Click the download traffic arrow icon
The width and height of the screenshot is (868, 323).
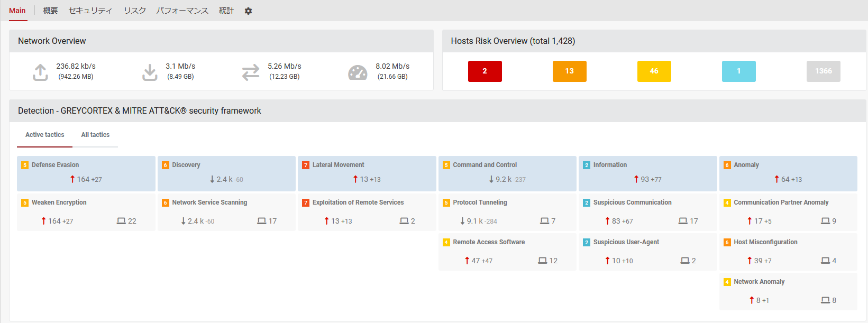point(150,72)
